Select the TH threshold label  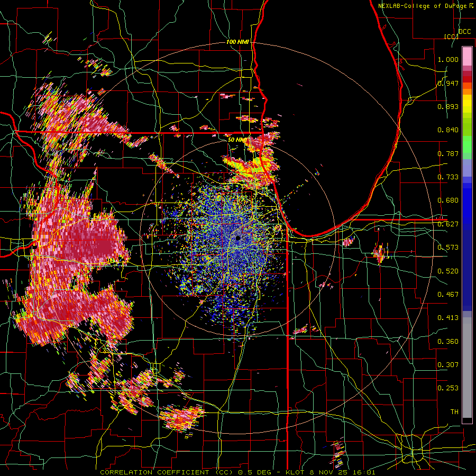[x=454, y=412]
